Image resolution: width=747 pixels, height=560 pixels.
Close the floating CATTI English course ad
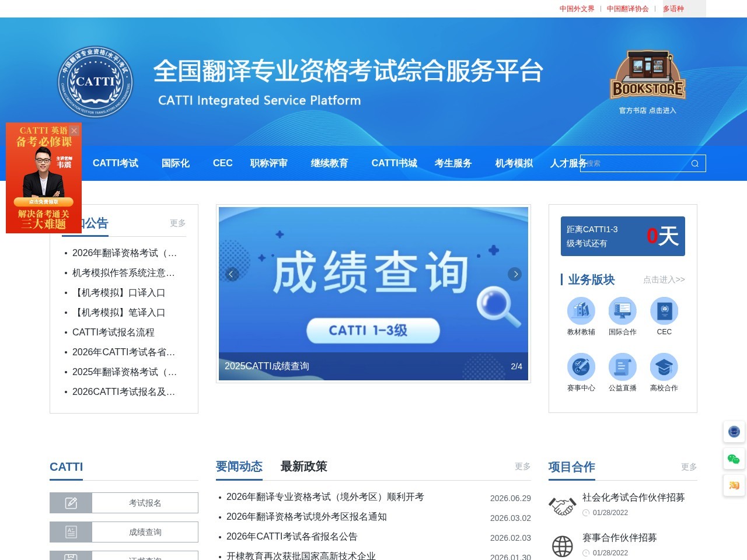point(74,131)
